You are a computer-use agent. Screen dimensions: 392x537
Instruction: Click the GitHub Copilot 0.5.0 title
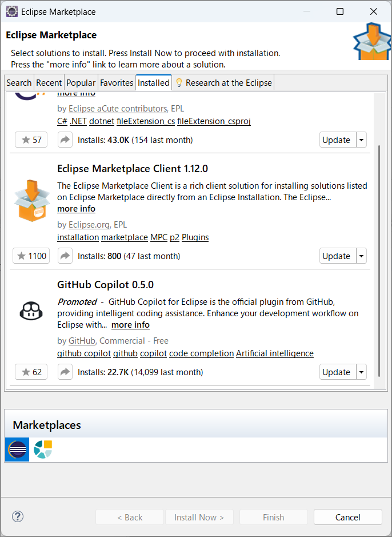(x=105, y=285)
